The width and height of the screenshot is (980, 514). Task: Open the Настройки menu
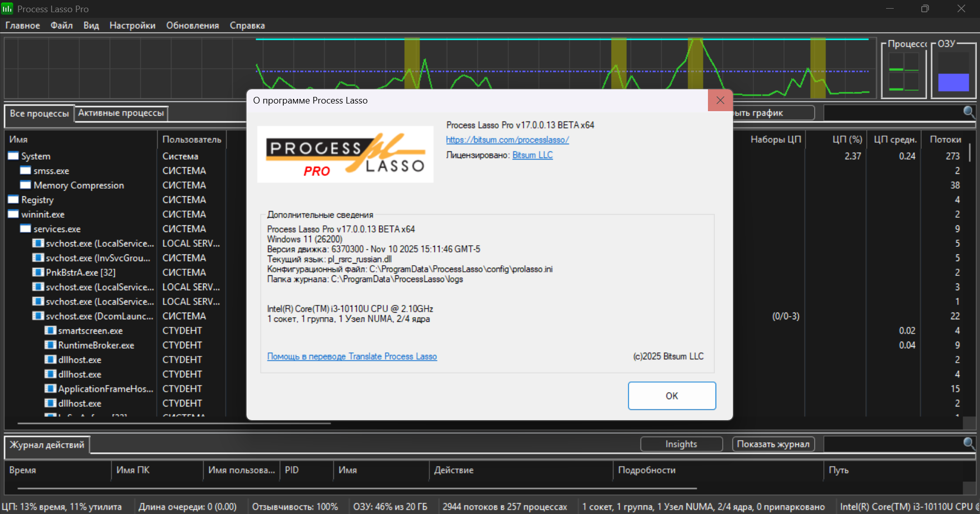pyautogui.click(x=133, y=25)
